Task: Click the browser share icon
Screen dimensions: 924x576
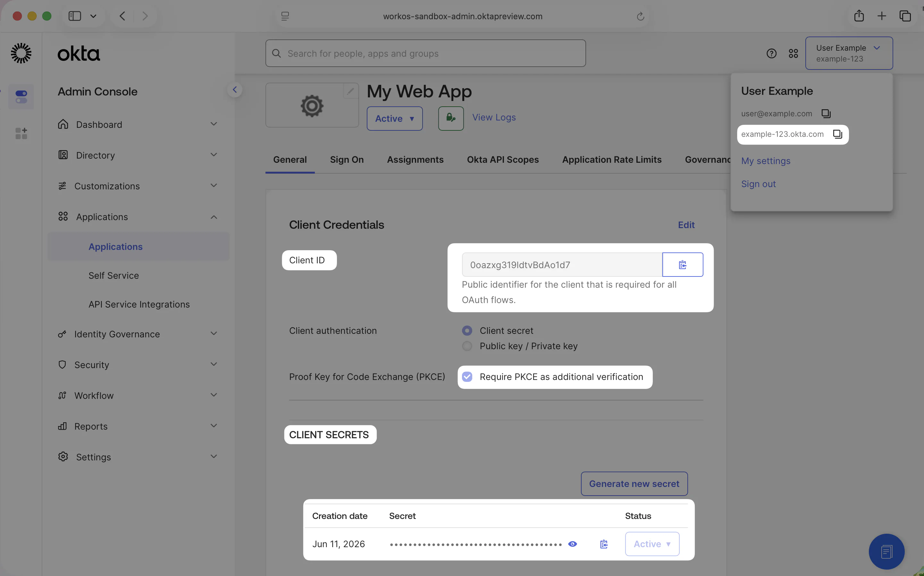Action: [859, 16]
